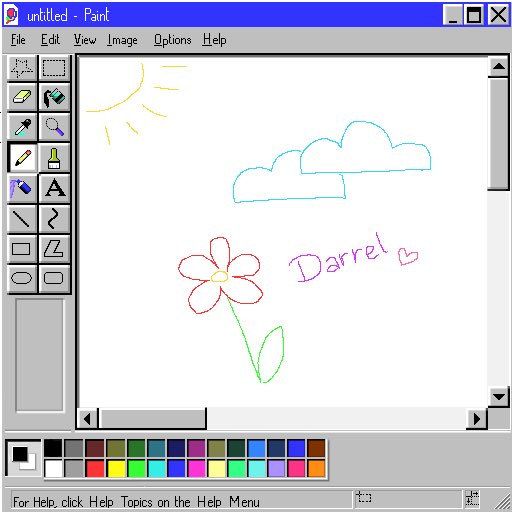512x512 pixels.
Task: Choose the Curve tool
Action: (54, 219)
